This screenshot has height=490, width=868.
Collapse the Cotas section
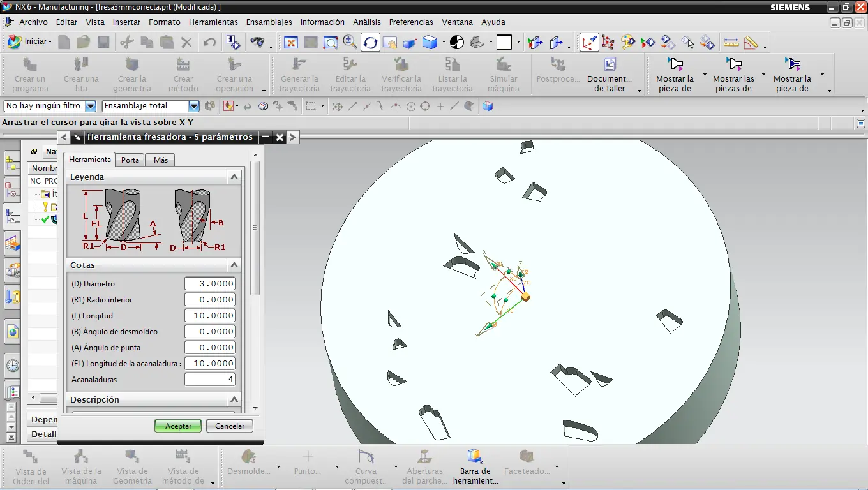click(234, 265)
